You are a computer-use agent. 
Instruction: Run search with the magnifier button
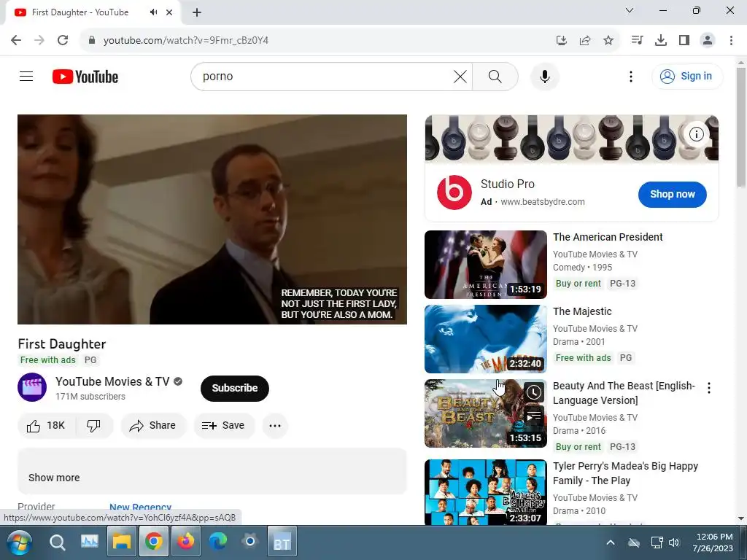tap(495, 76)
